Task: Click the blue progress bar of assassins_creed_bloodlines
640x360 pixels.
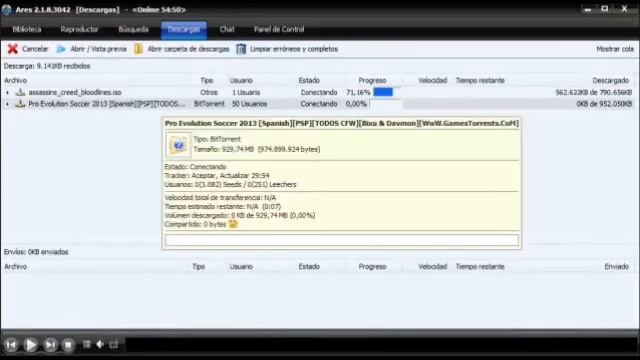Action: coord(383,92)
